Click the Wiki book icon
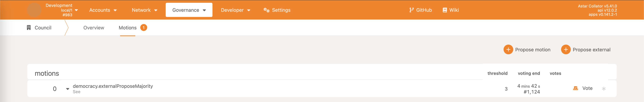The height and width of the screenshot is (102, 644). coord(445,10)
